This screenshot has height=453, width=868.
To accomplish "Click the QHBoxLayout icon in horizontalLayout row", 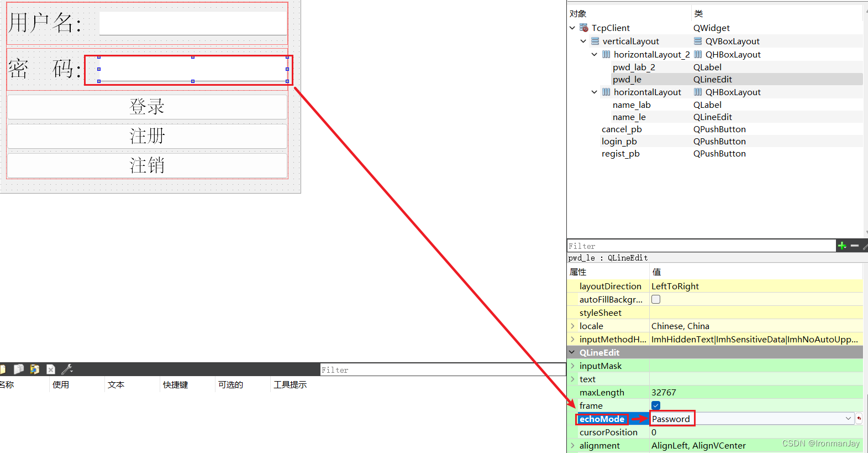I will [x=698, y=92].
